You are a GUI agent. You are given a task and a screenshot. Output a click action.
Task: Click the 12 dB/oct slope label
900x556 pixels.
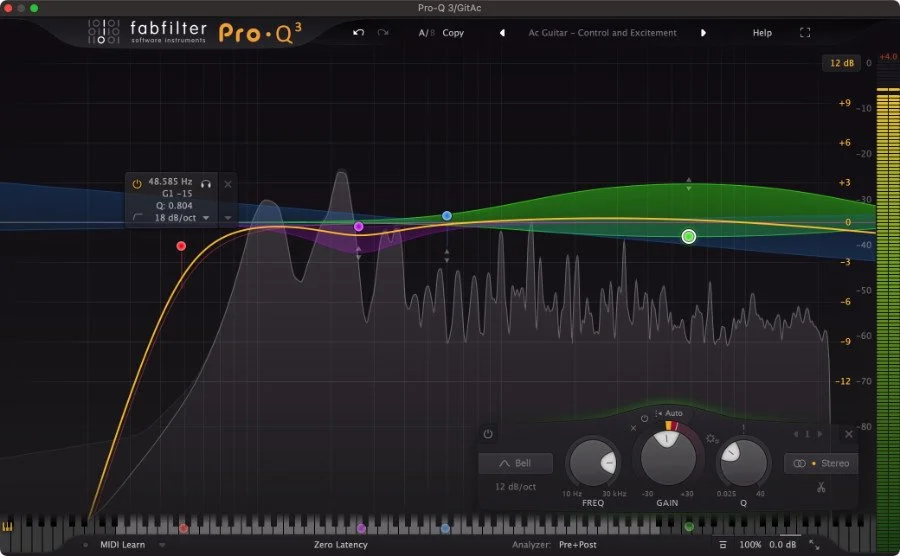click(x=515, y=487)
